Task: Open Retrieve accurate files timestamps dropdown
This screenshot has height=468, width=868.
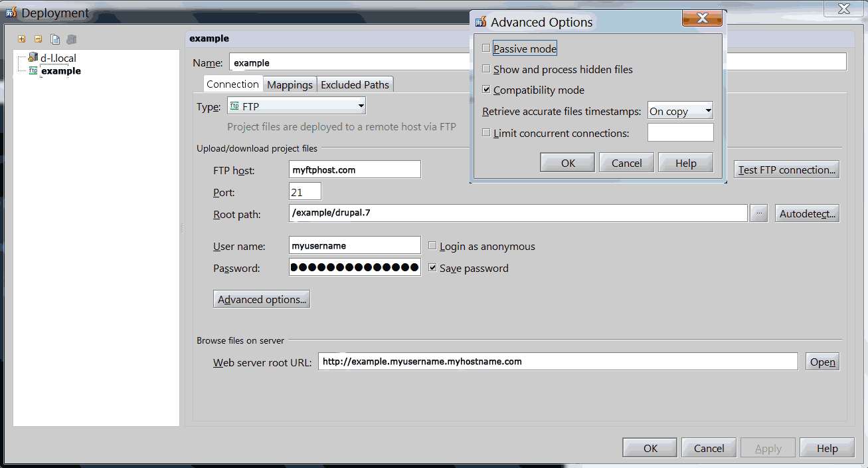Action: click(680, 111)
